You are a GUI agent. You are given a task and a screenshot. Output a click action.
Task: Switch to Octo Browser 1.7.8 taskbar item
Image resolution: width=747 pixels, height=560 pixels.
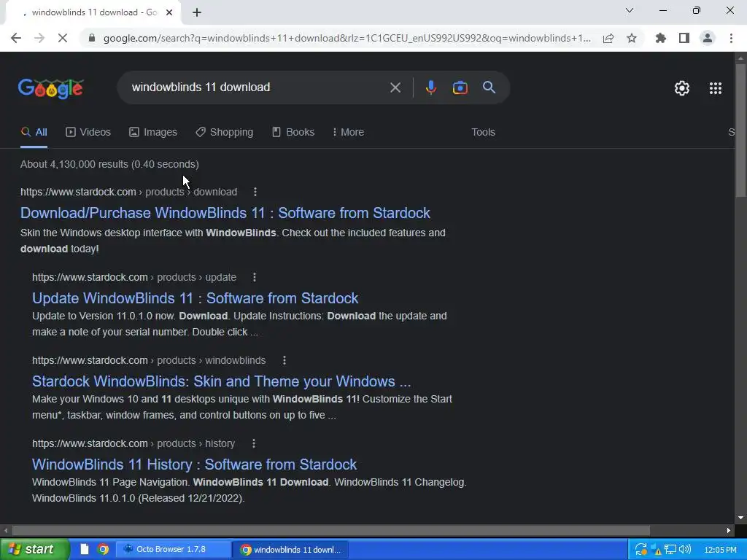point(173,550)
